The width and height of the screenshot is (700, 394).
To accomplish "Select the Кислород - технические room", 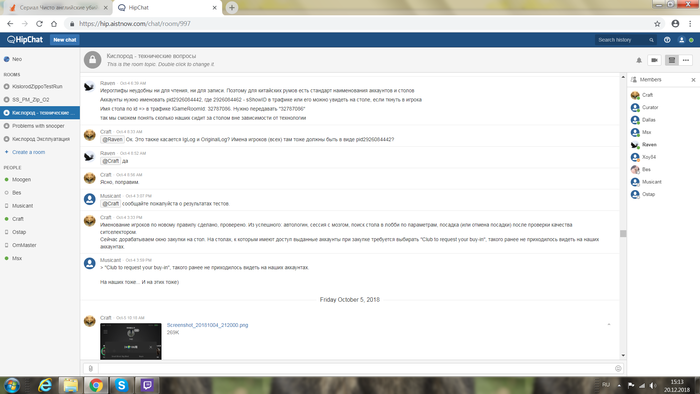I will point(40,113).
